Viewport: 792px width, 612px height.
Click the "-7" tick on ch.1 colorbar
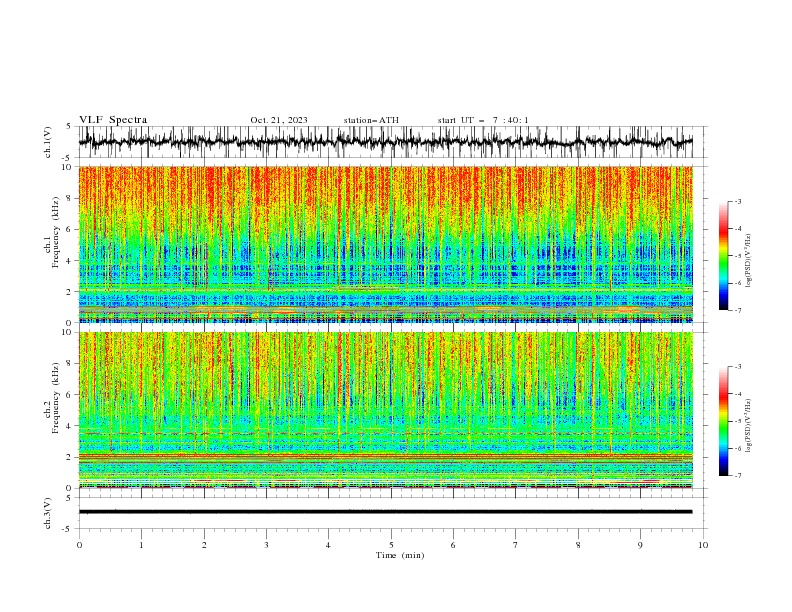click(737, 310)
